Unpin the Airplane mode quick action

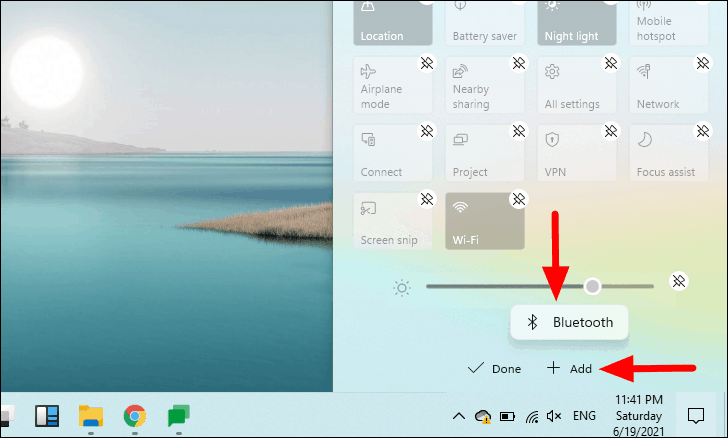point(427,63)
